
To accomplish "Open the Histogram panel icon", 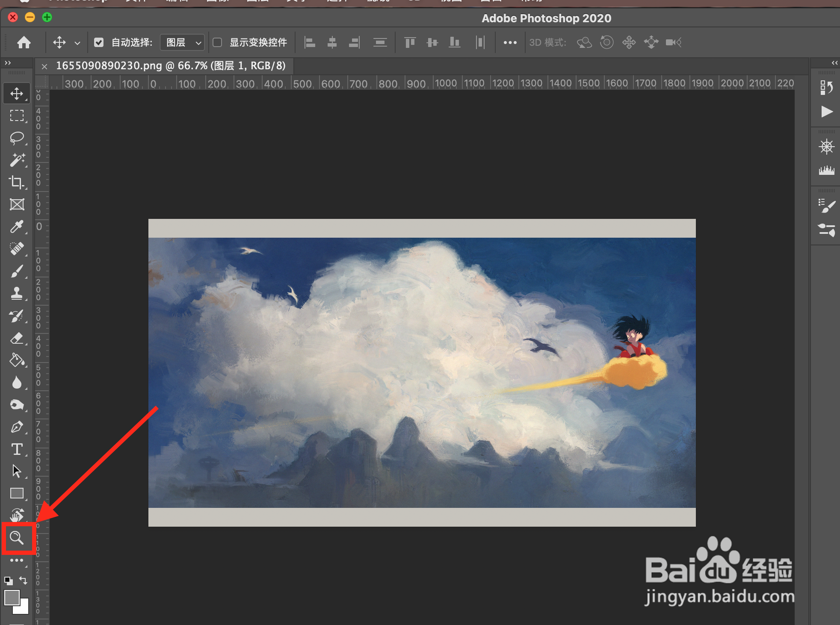I will 826,171.
